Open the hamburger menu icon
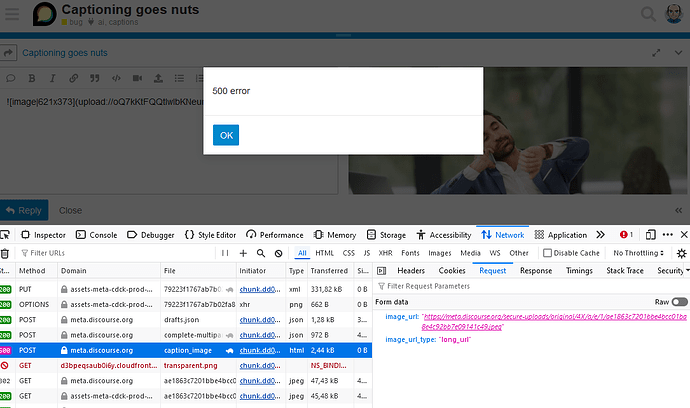The height and width of the screenshot is (408, 690). click(12, 14)
